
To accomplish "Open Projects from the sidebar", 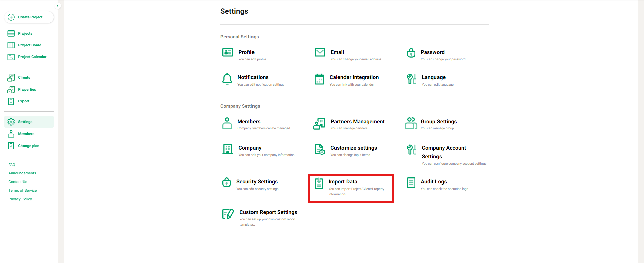I will pos(25,33).
